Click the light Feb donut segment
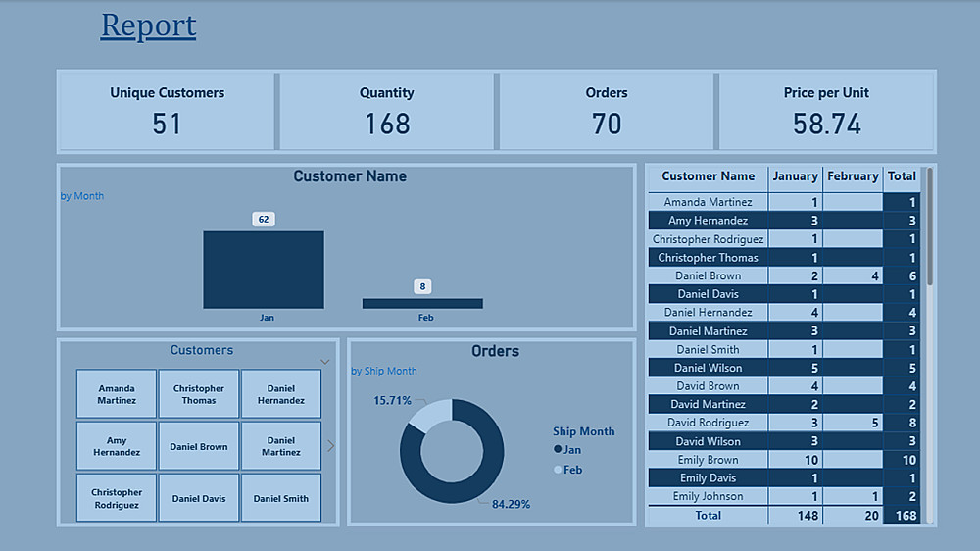 pos(431,414)
